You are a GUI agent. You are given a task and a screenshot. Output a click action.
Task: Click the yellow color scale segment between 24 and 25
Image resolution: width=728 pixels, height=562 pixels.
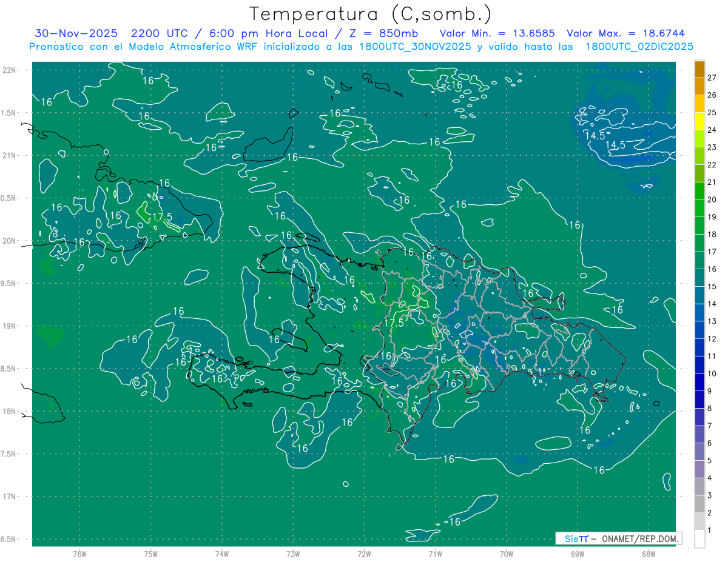(699, 121)
